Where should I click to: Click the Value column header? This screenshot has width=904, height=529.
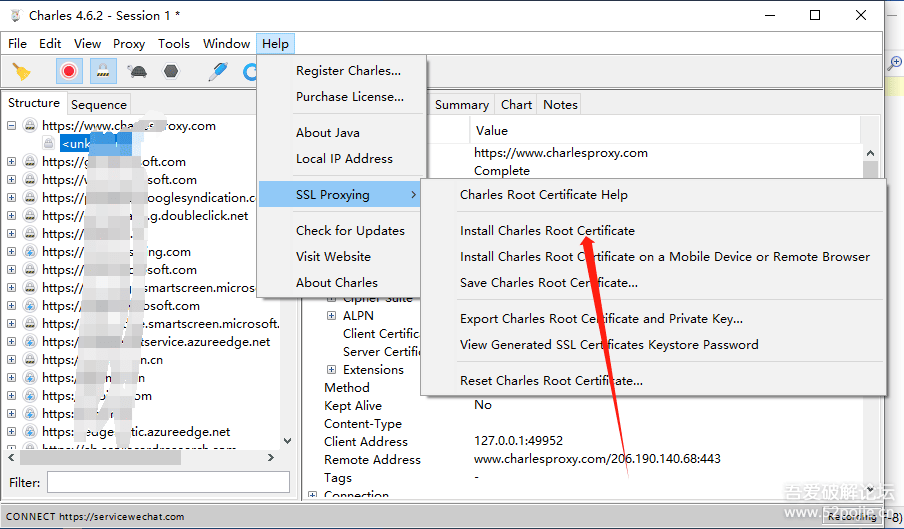pyautogui.click(x=665, y=131)
